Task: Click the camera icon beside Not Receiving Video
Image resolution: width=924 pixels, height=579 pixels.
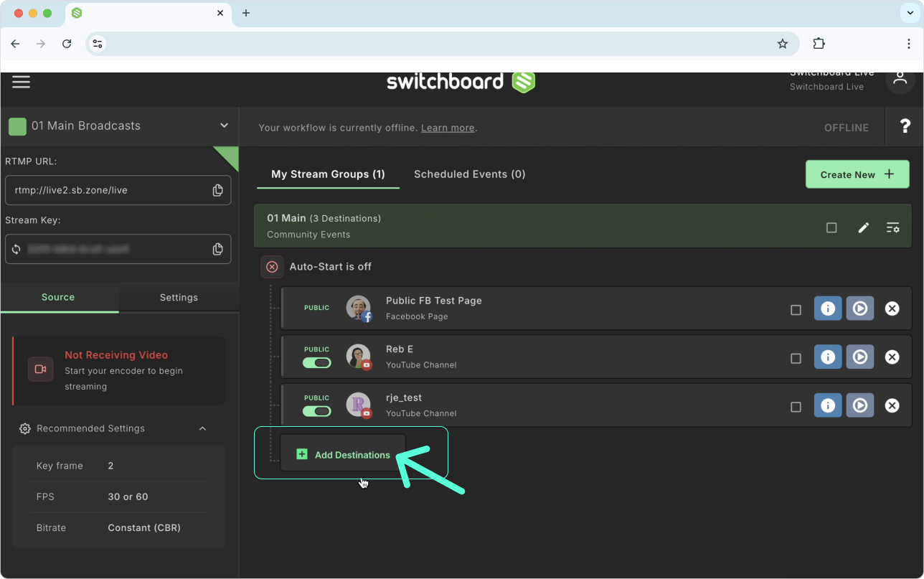Action: click(x=41, y=369)
